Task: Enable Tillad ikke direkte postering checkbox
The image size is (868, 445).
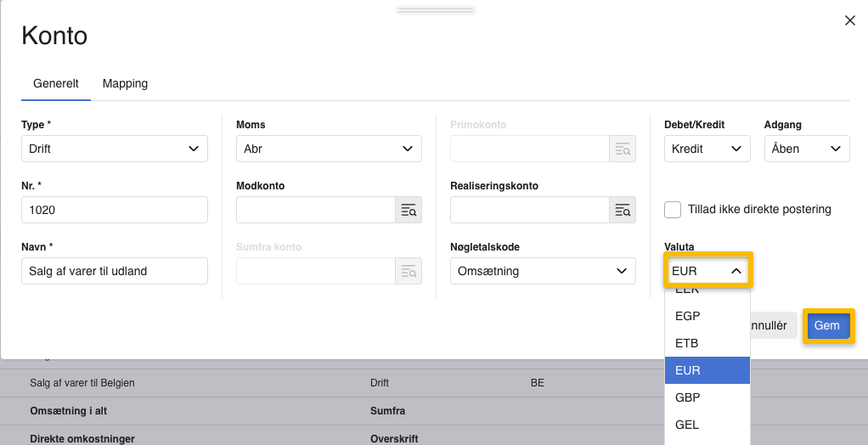Action: 673,210
